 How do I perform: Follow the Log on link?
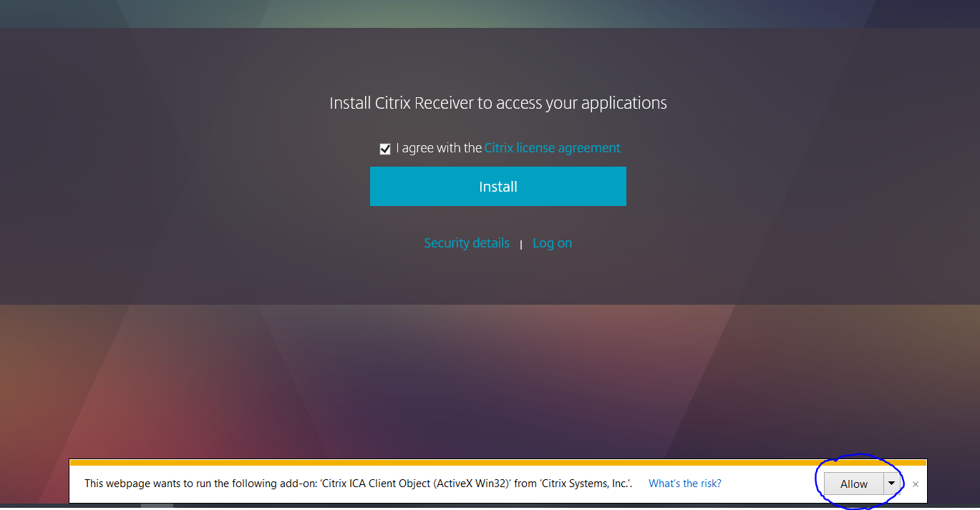coord(552,243)
